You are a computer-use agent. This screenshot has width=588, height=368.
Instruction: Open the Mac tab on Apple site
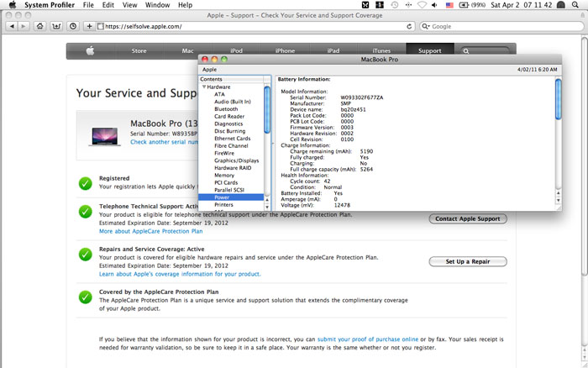pyautogui.click(x=187, y=50)
